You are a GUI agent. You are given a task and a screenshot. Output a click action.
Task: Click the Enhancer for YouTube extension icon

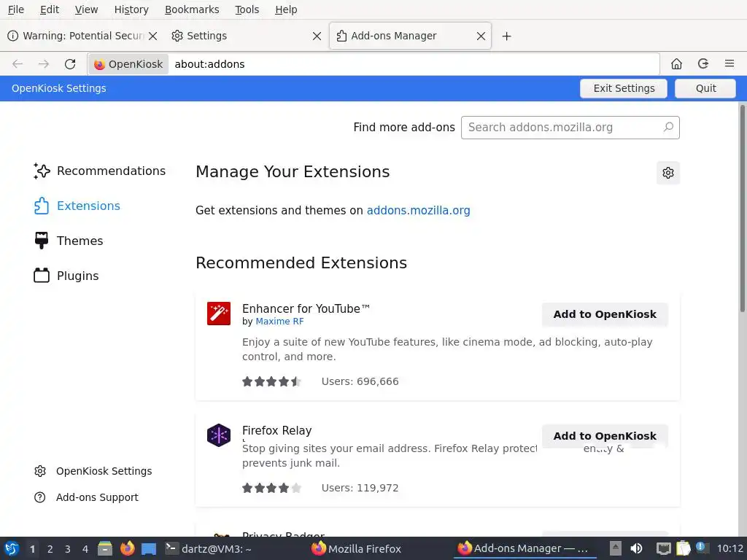click(x=219, y=314)
